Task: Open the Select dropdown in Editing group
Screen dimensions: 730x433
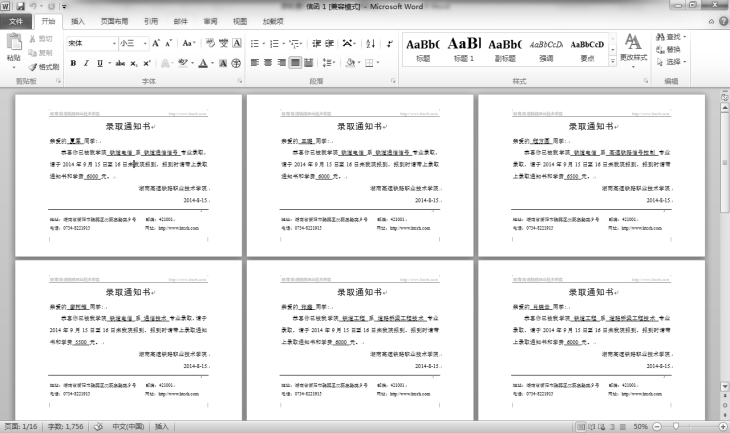Action: 671,62
